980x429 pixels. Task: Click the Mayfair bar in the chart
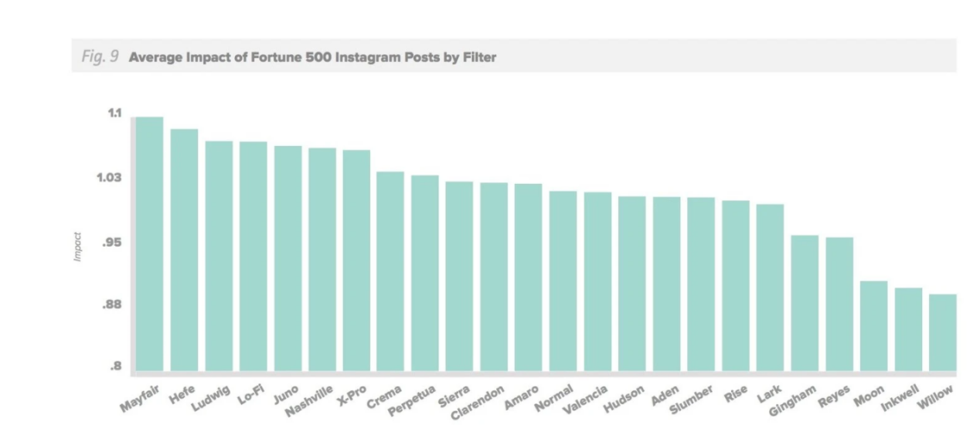tap(149, 243)
